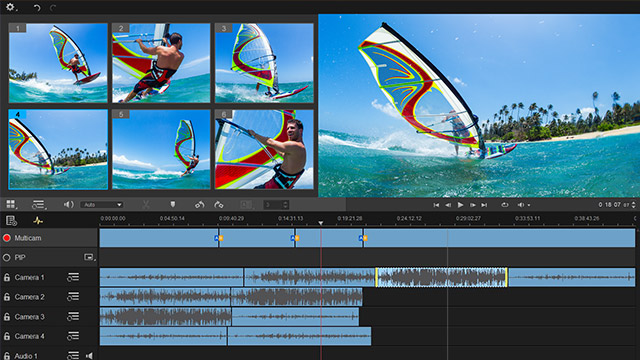The height and width of the screenshot is (360, 640).
Task: Undo the last edit
Action: click(x=37, y=8)
